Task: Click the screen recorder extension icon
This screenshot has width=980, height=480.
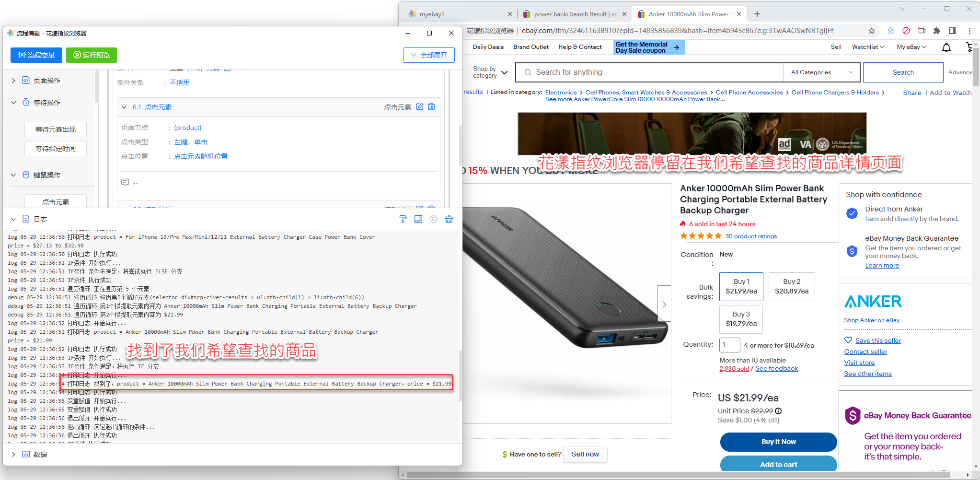Action: point(922,31)
